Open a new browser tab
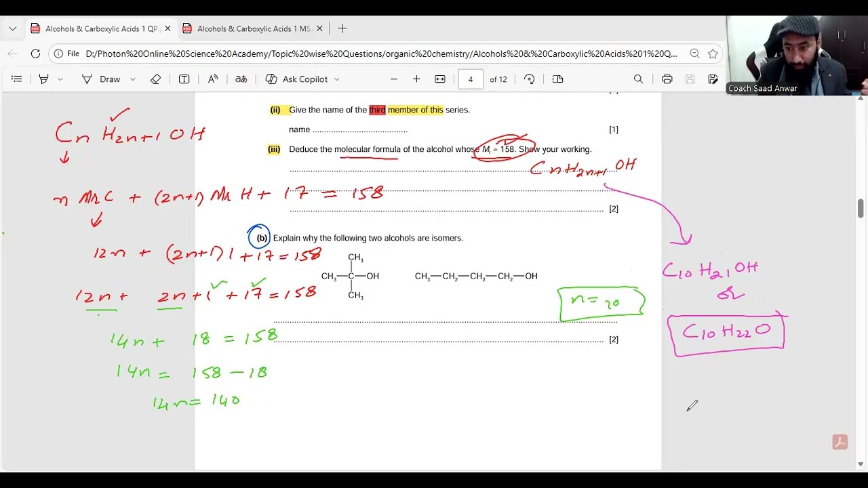The height and width of the screenshot is (488, 868). 342,28
